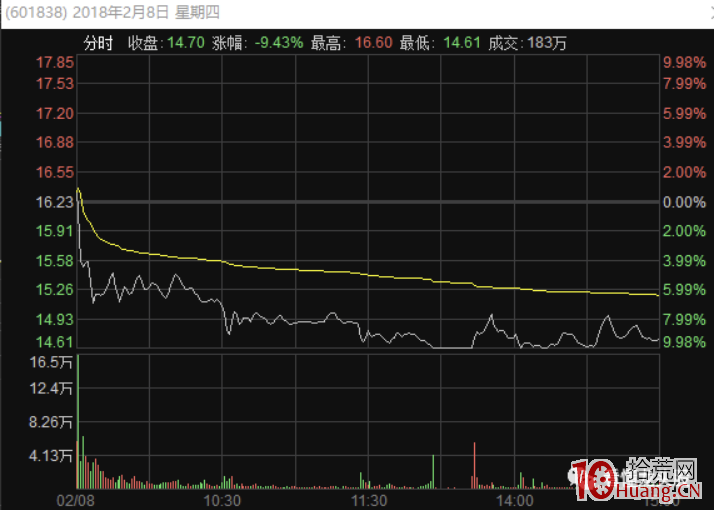Click the 分时 chart label
This screenshot has height=510, width=714.
pos(98,43)
